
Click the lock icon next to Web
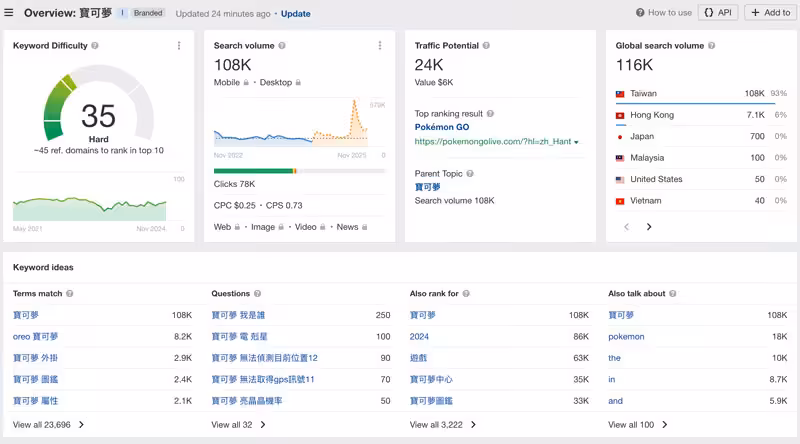(x=237, y=227)
